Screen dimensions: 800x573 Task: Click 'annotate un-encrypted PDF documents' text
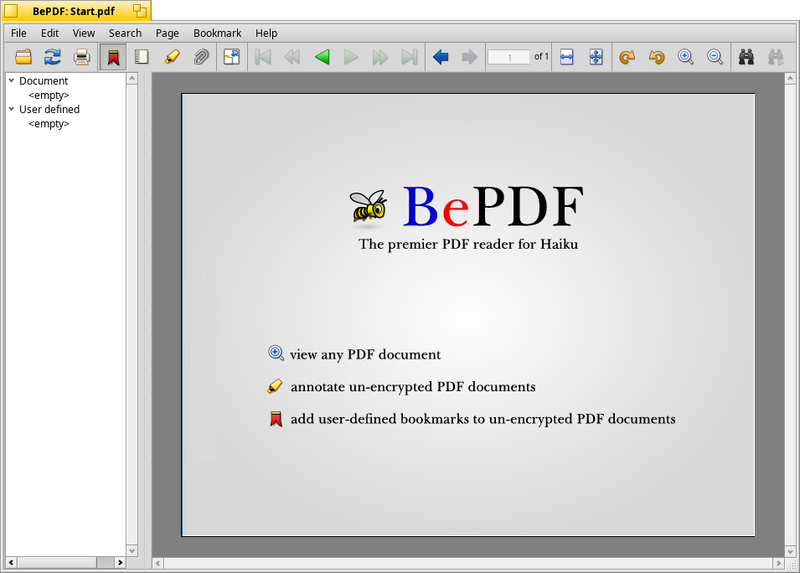413,387
